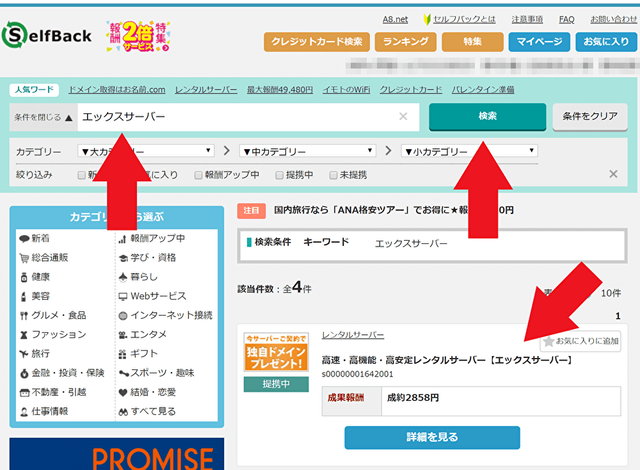Image resolution: width=640 pixels, height=470 pixels.
Task: Click the 独自ドメインプレゼント thumbnail
Action: click(276, 352)
